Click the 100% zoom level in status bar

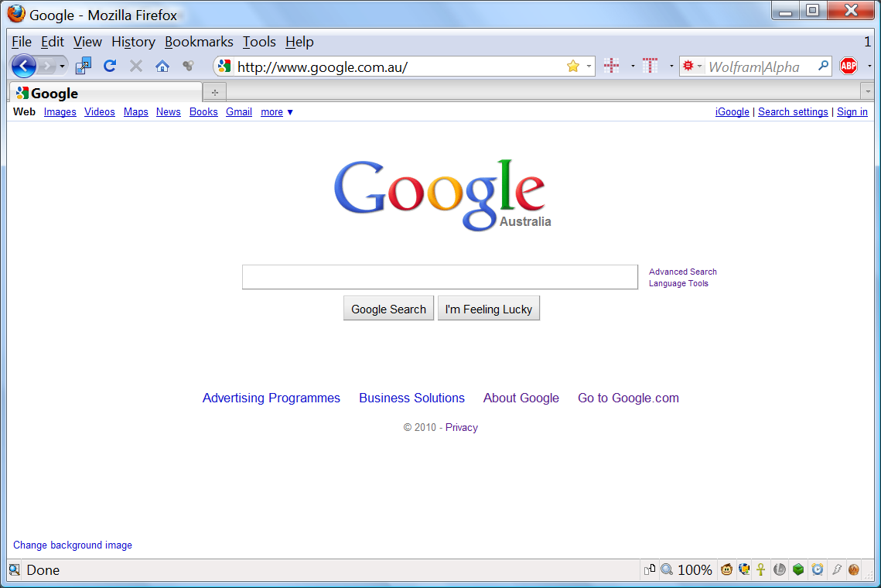695,570
